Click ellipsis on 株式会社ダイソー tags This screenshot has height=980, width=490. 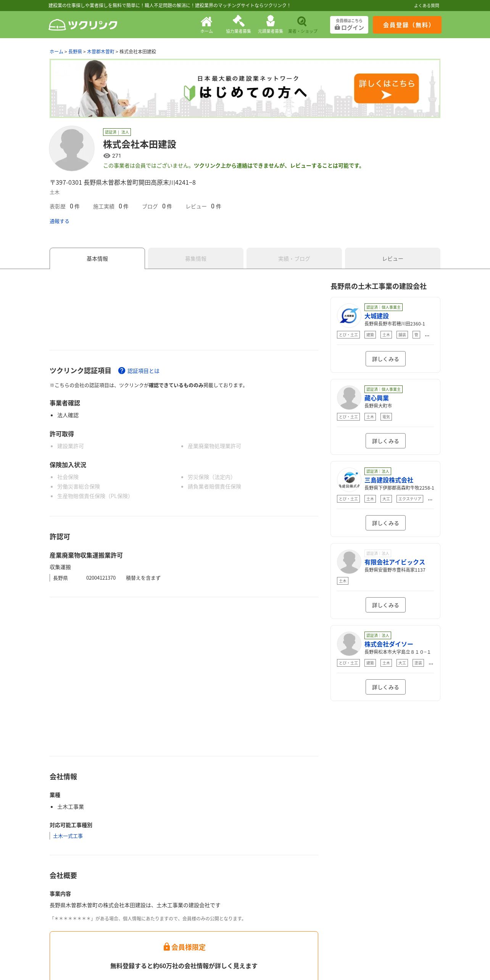tap(431, 663)
